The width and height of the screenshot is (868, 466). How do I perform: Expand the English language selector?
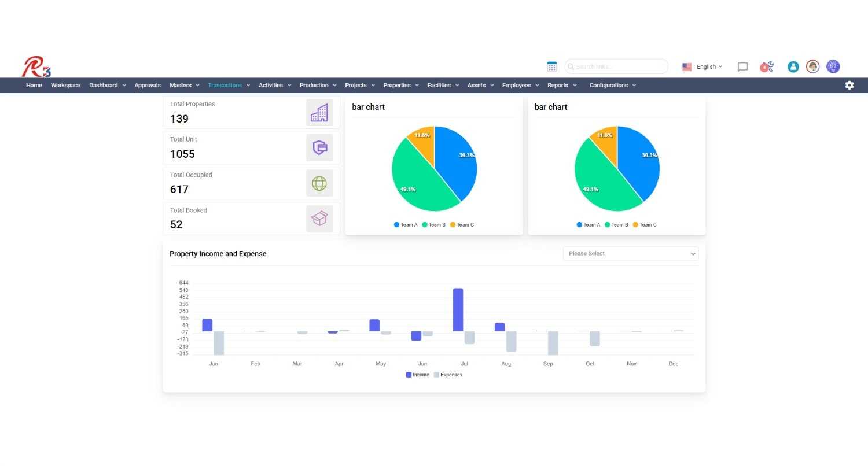703,66
